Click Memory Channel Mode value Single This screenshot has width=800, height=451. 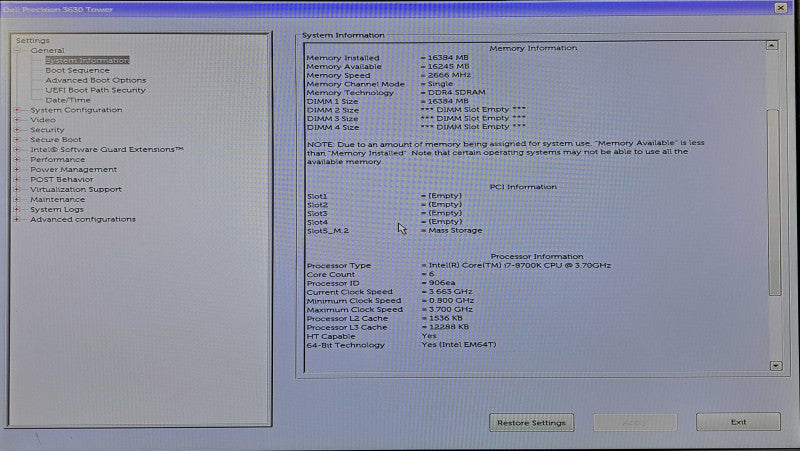(440, 84)
